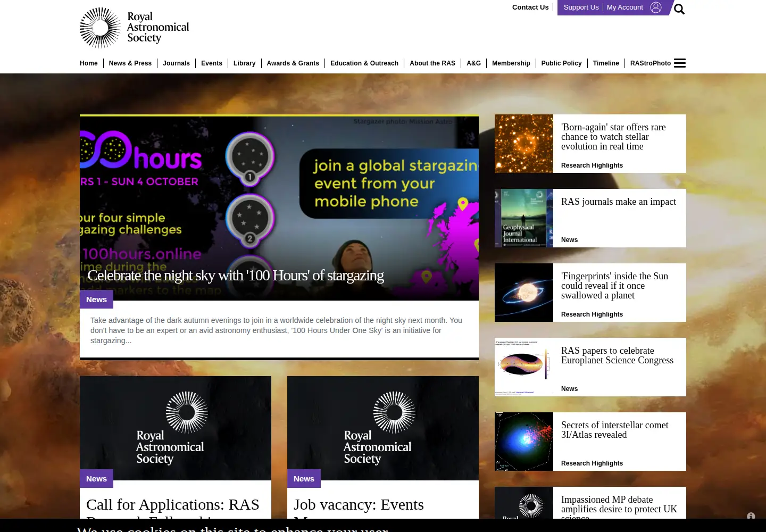Go to the Home menu item
This screenshot has width=766, height=532.
pos(89,63)
